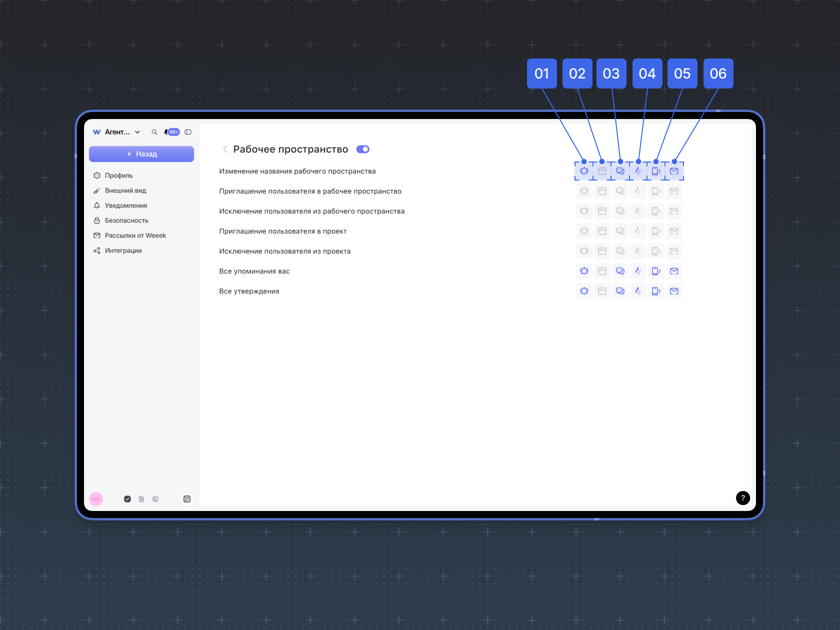The height and width of the screenshot is (630, 840).
Task: Toggle the Рабочее пространство master switch
Action: pyautogui.click(x=363, y=149)
